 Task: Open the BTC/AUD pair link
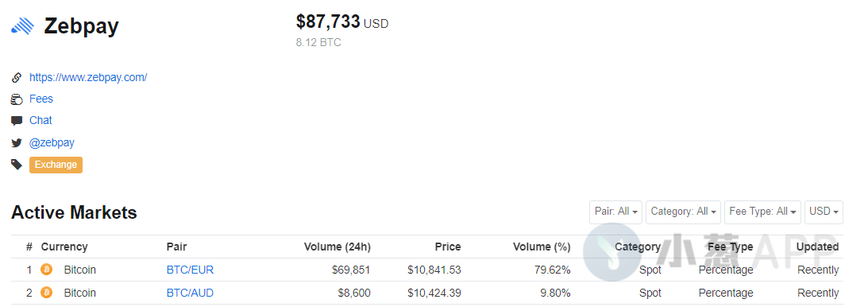(x=190, y=293)
